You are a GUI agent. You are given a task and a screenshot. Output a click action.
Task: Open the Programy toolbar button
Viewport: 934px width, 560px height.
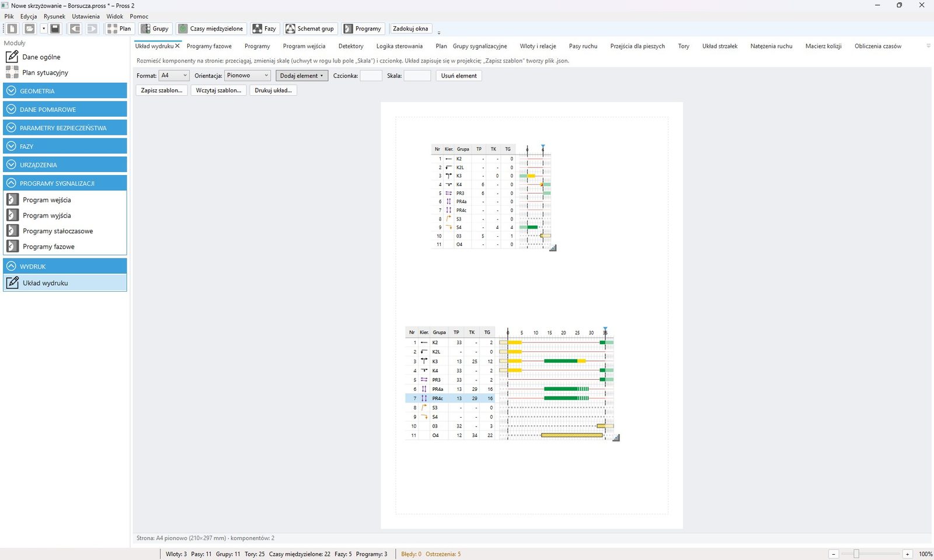click(x=363, y=29)
